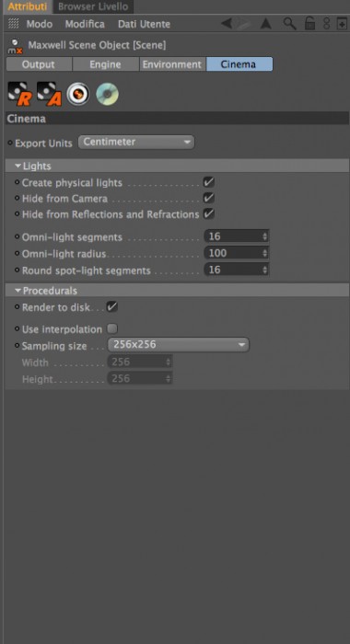Click the disc export icon
The image size is (350, 644).
[108, 94]
